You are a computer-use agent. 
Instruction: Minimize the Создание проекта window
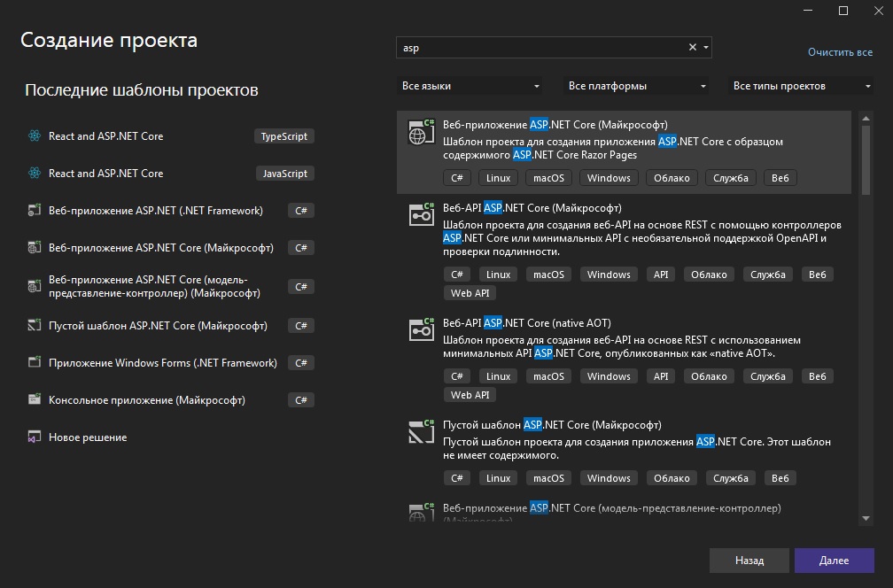pyautogui.click(x=808, y=11)
